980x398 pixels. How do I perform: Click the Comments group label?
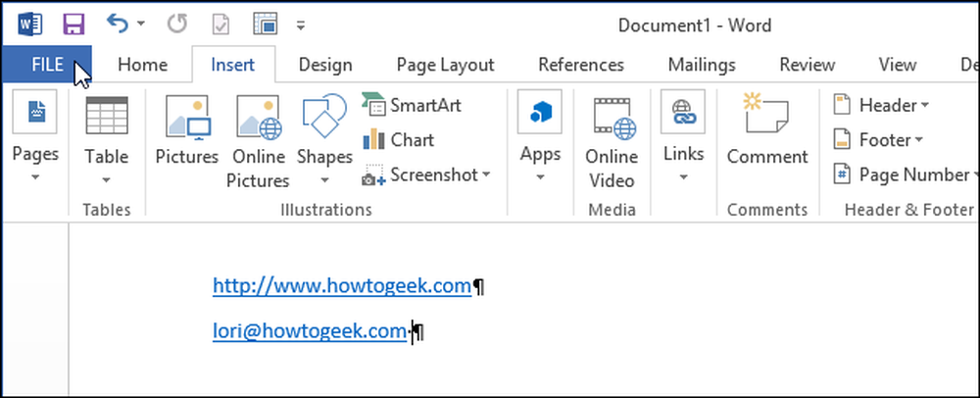click(767, 210)
